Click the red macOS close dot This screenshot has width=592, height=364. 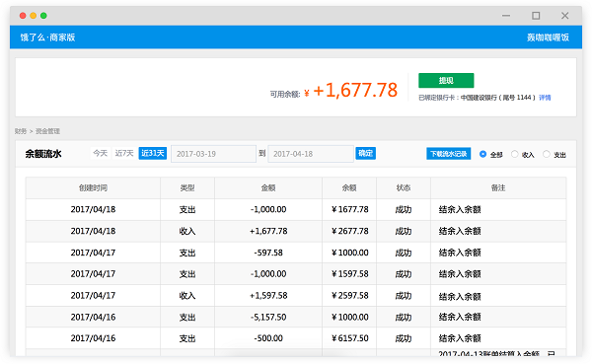(23, 16)
